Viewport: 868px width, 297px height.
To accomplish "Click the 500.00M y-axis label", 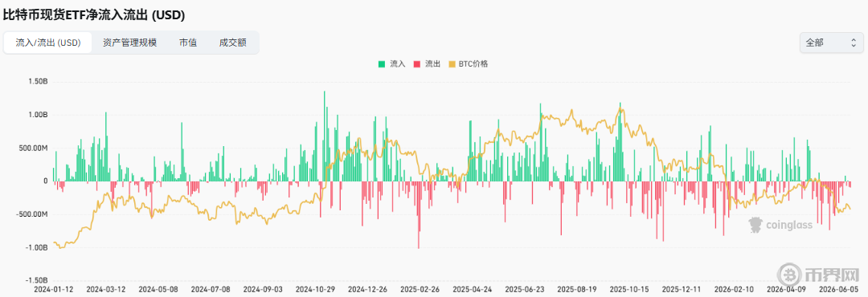I will [x=33, y=148].
